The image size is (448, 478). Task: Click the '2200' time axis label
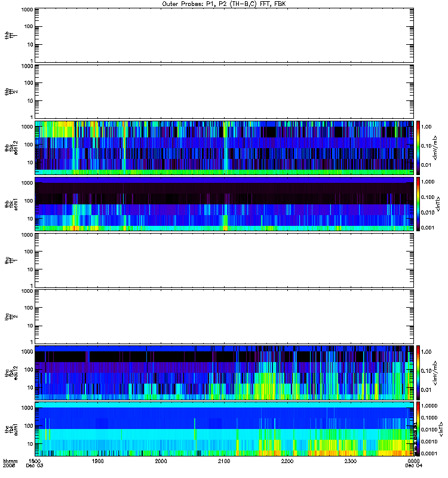coord(287,461)
